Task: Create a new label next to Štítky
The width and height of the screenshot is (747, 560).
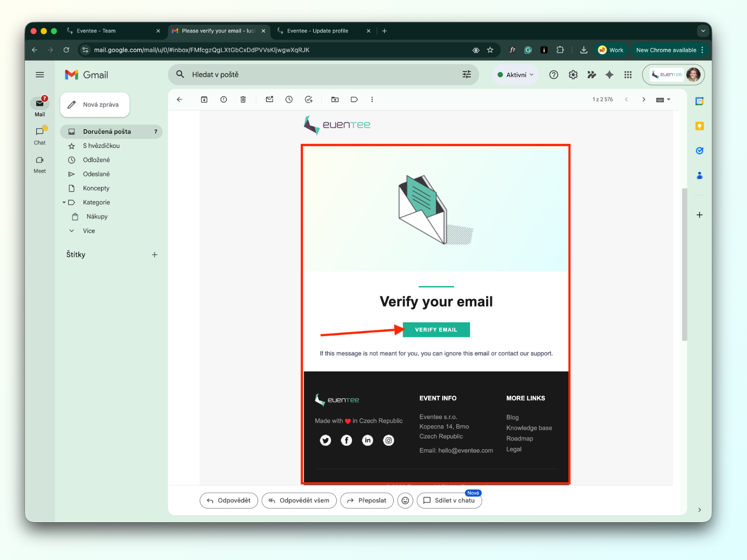Action: pos(155,255)
